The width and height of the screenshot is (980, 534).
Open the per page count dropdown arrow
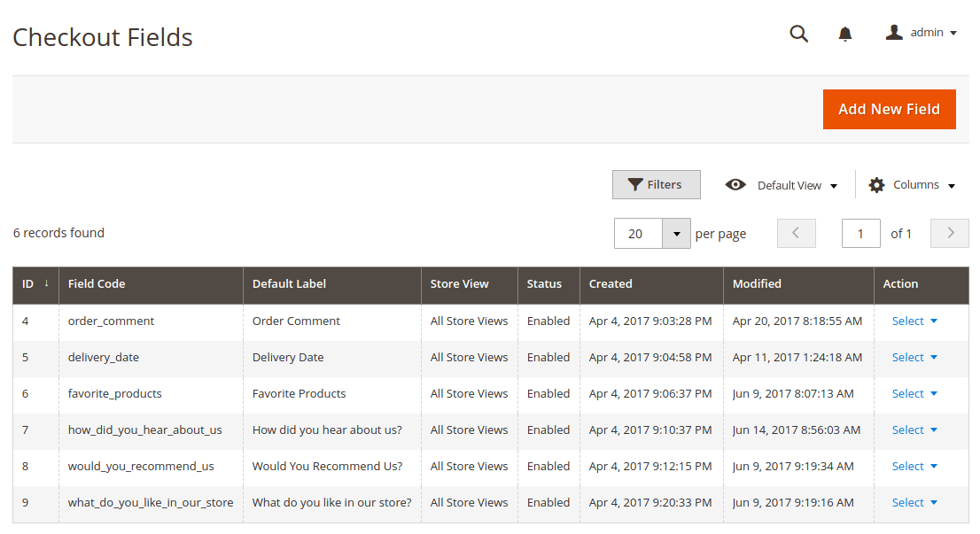[x=676, y=234]
